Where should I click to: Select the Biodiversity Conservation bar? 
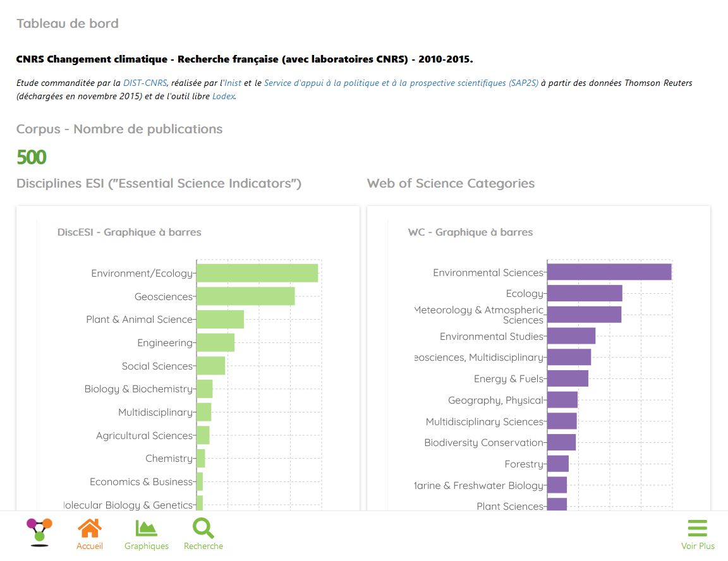(561, 442)
